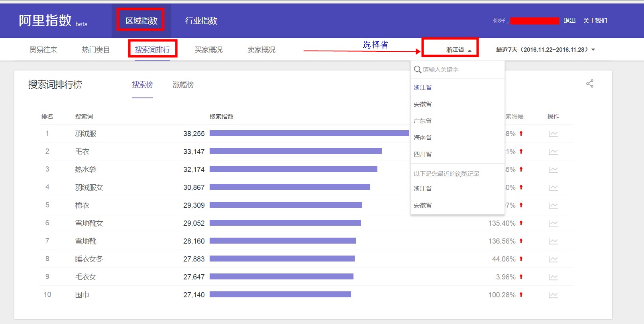Open trend chart icon for 棉衣 row

pyautogui.click(x=553, y=205)
